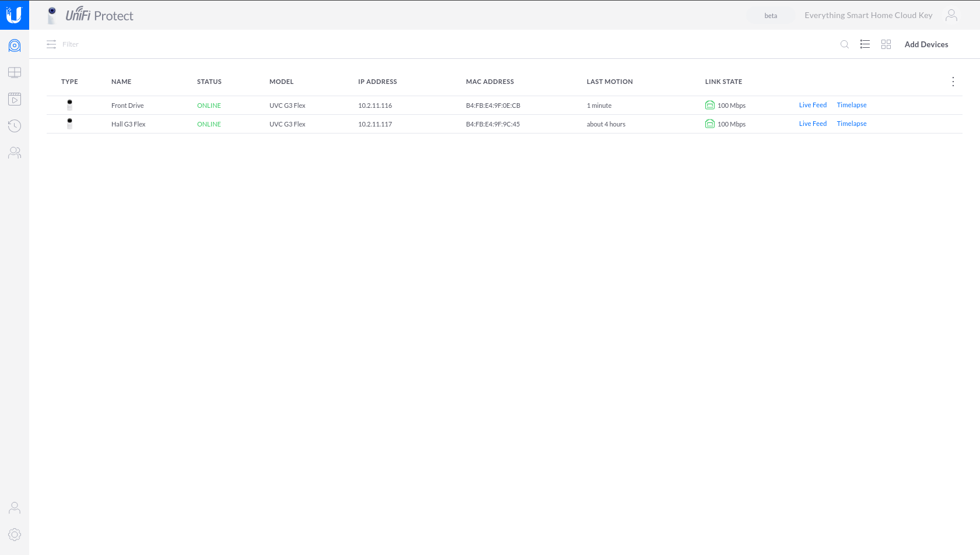This screenshot has height=555, width=980.
Task: Click IP address 10.2.11.117
Action: pos(375,124)
